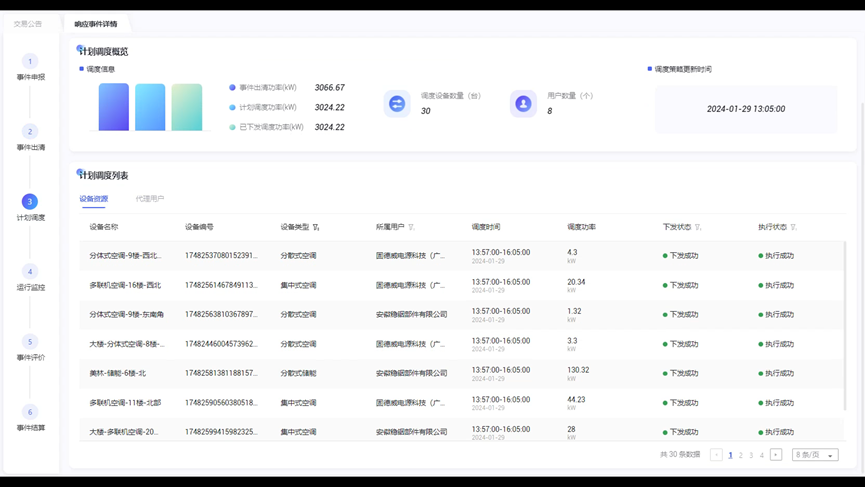Open the 8条/页 page size dropdown
The height and width of the screenshot is (487, 865).
(815, 455)
